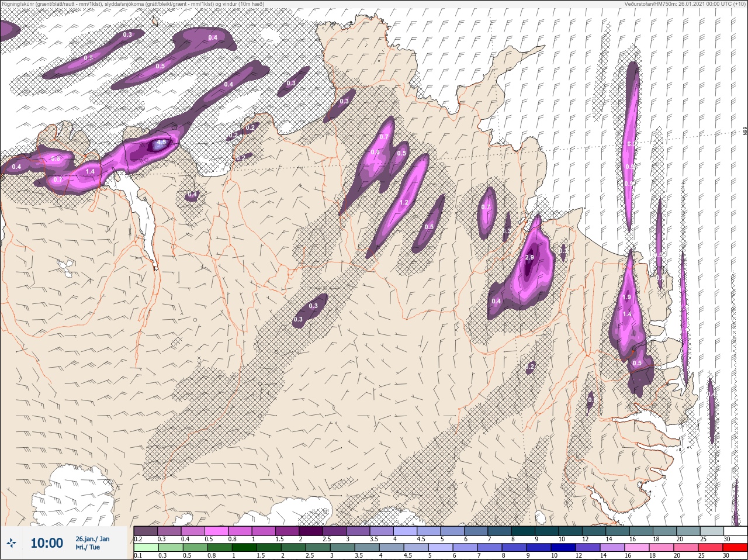Select the 10:00 forecast time display
The height and width of the screenshot is (560, 748).
(47, 543)
